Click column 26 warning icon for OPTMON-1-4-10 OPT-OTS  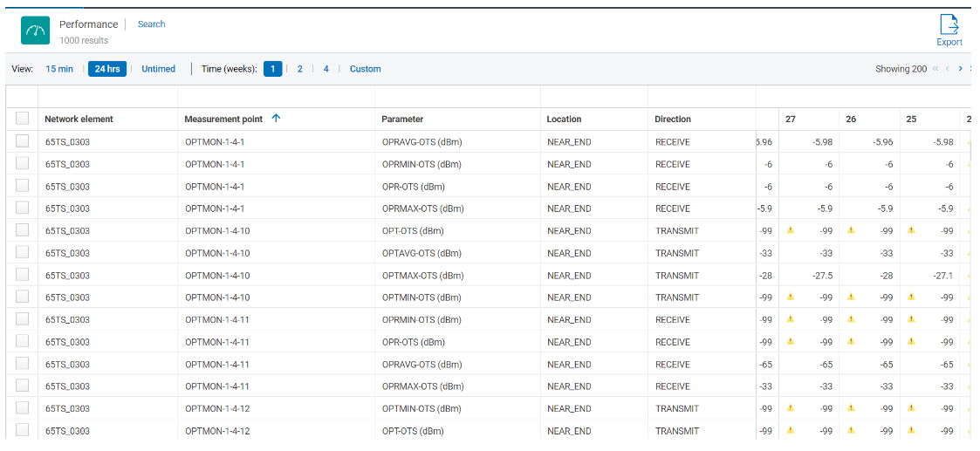click(851, 230)
